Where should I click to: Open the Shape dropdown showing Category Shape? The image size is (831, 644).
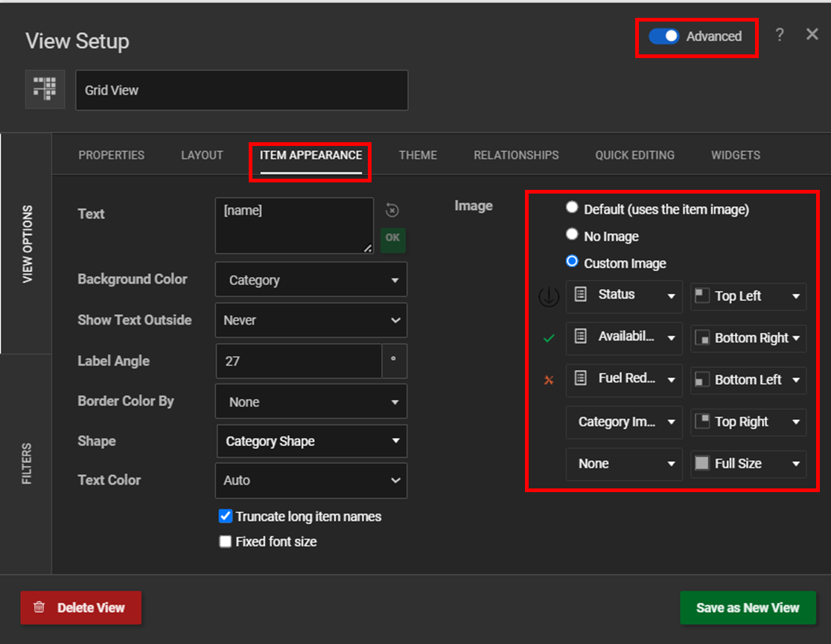312,441
